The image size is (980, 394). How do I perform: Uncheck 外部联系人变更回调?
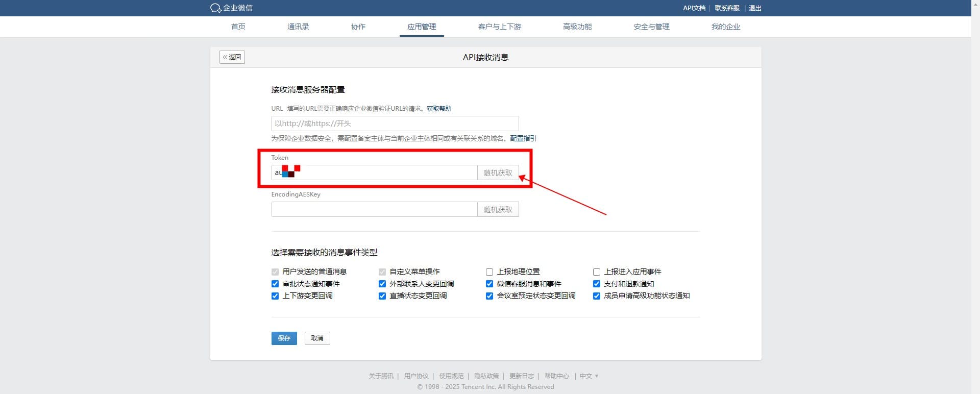[382, 284]
